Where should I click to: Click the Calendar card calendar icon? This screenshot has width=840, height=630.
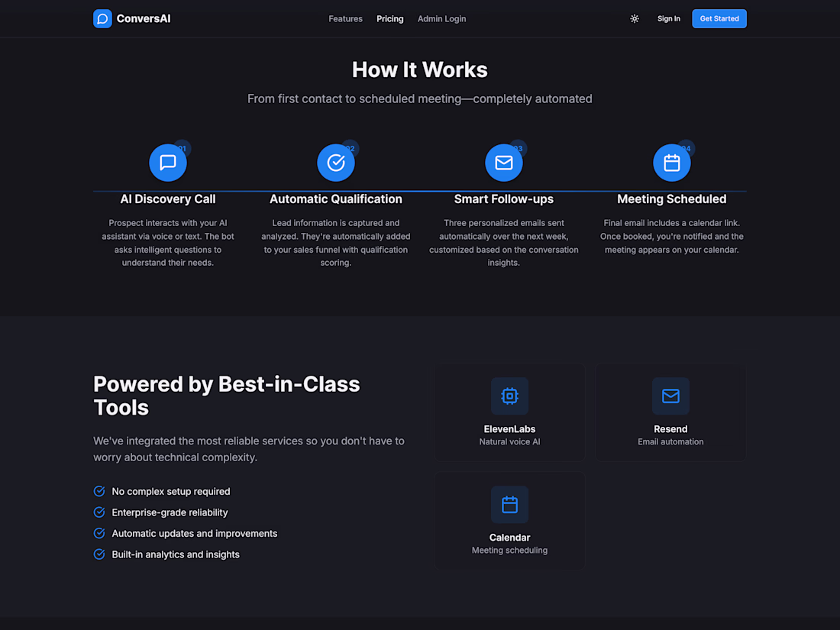click(x=509, y=505)
